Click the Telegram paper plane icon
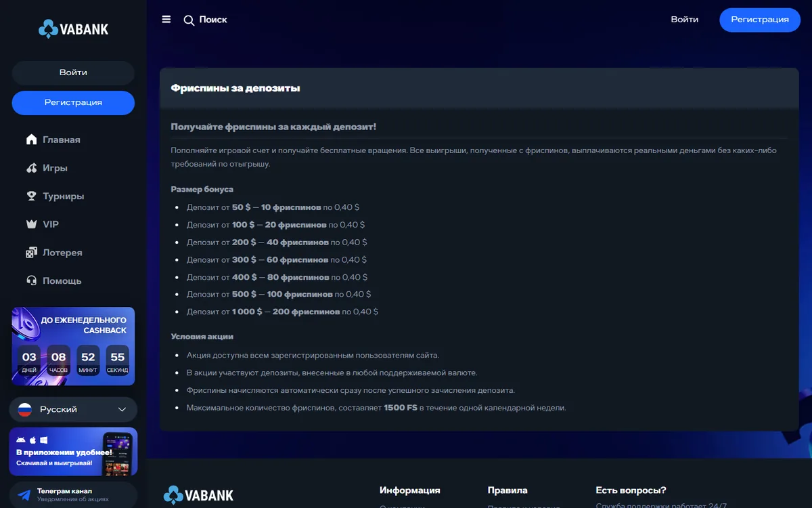812x508 pixels. point(24,495)
